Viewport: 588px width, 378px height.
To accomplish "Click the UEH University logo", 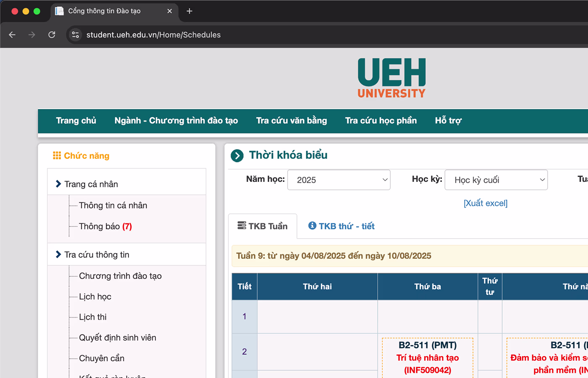I will pyautogui.click(x=391, y=78).
